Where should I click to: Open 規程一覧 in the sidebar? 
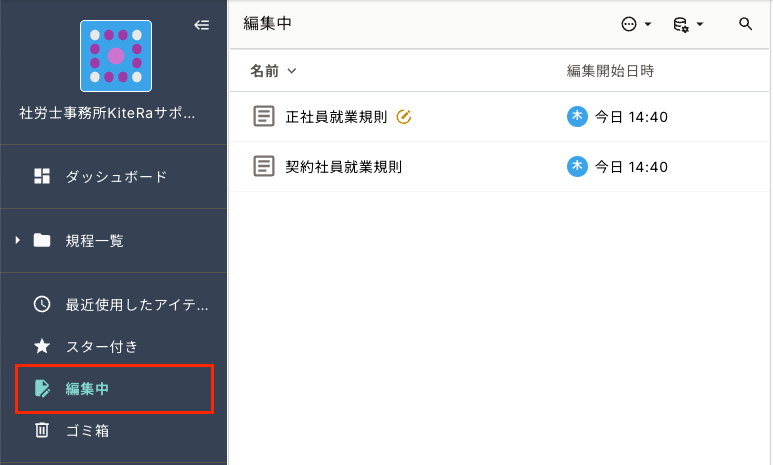tap(94, 240)
